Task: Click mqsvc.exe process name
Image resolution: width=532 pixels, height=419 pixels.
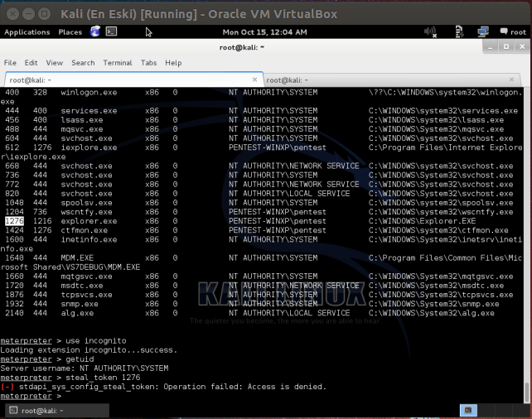Action: tap(82, 129)
